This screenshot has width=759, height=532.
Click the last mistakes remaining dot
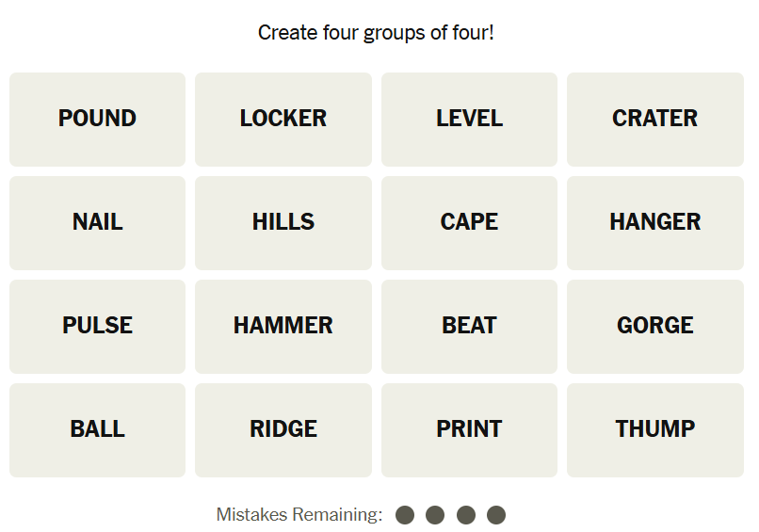(496, 515)
